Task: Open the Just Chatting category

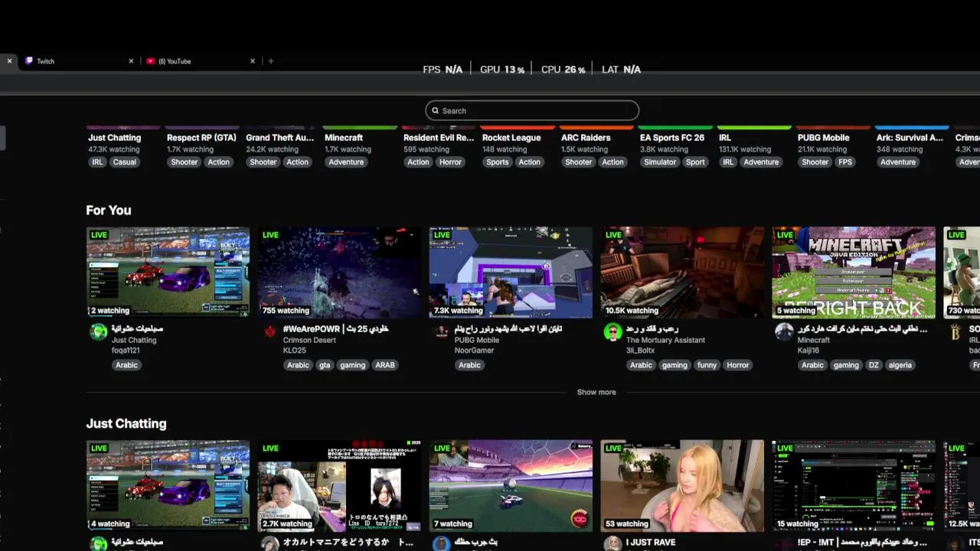Action: pyautogui.click(x=114, y=138)
